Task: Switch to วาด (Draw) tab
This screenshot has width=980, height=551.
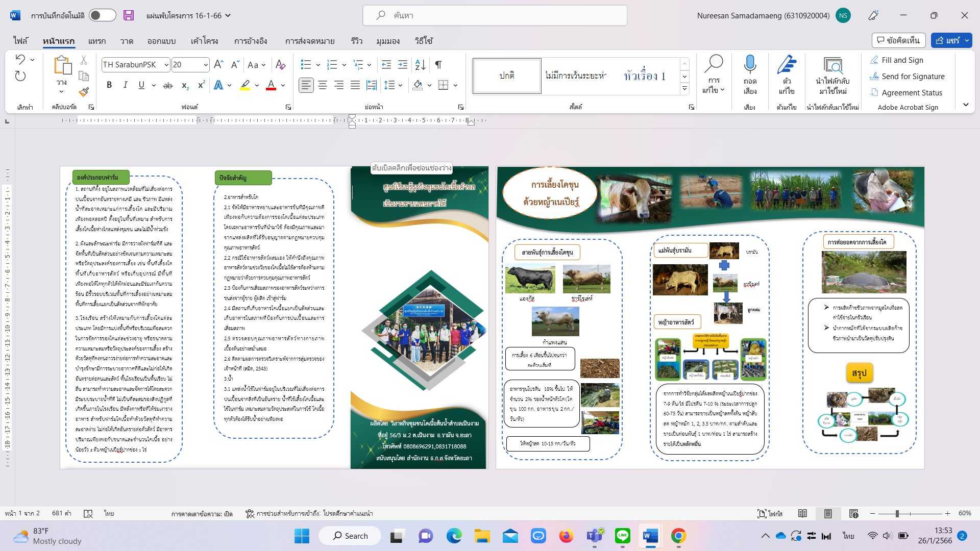Action: 127,41
